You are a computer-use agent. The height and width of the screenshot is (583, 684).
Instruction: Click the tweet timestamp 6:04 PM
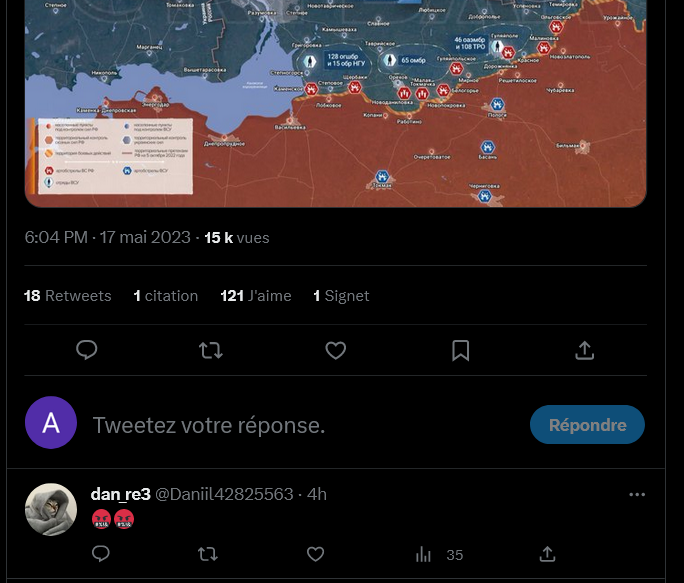[x=56, y=237]
